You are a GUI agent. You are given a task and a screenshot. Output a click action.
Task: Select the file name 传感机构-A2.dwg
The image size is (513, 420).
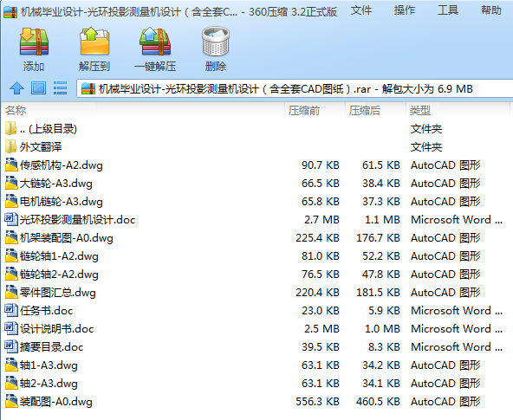coord(62,165)
